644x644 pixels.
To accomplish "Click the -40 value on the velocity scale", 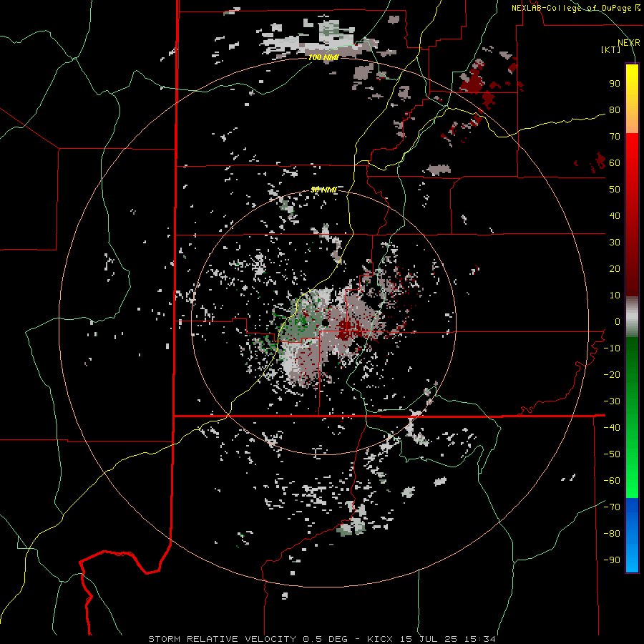I will [612, 428].
